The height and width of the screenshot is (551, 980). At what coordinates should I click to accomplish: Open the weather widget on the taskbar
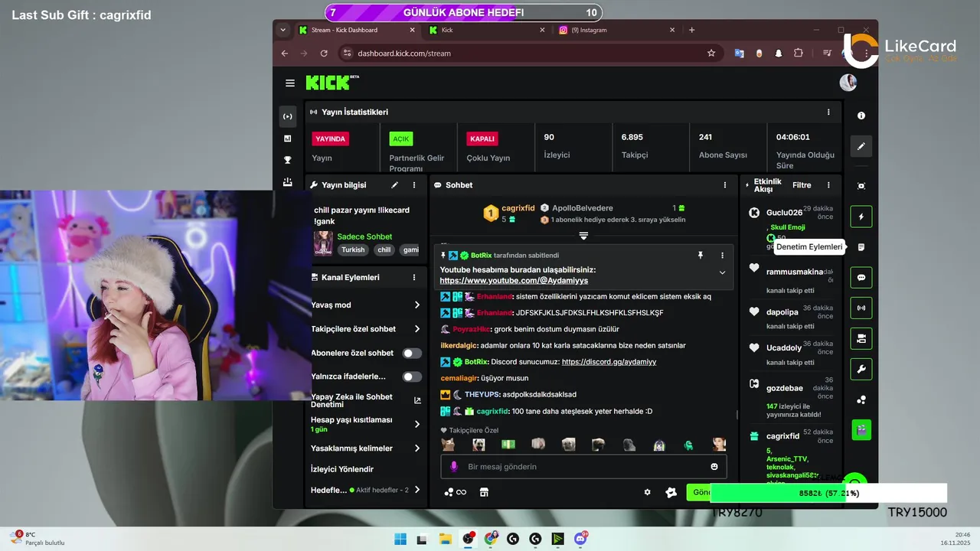(x=37, y=539)
